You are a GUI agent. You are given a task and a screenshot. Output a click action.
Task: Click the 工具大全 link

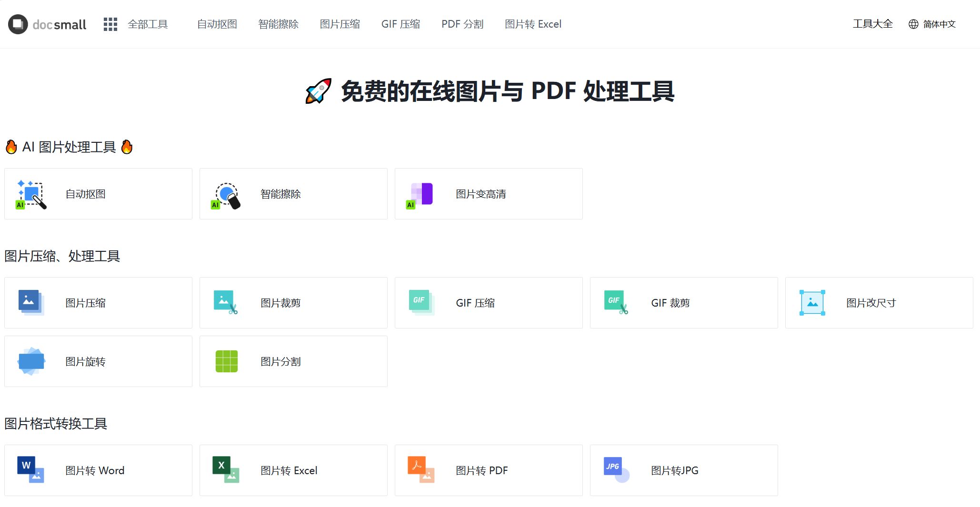873,23
